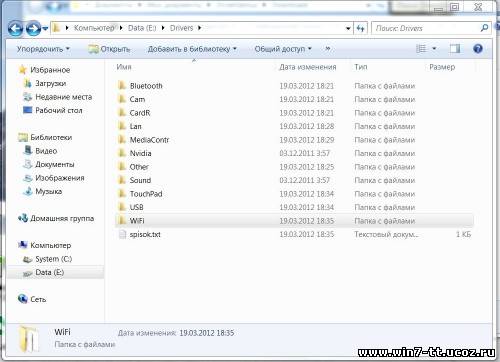Select the Nvidia folder row
Viewport: 500px width, 362px height.
[294, 153]
